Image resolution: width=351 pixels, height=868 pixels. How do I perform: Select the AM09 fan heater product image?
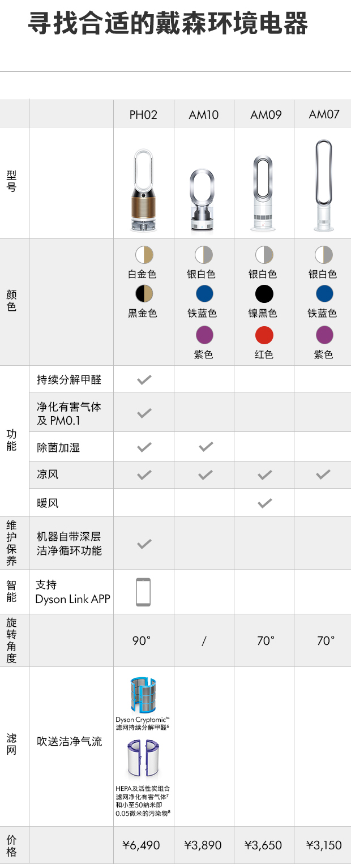click(264, 194)
